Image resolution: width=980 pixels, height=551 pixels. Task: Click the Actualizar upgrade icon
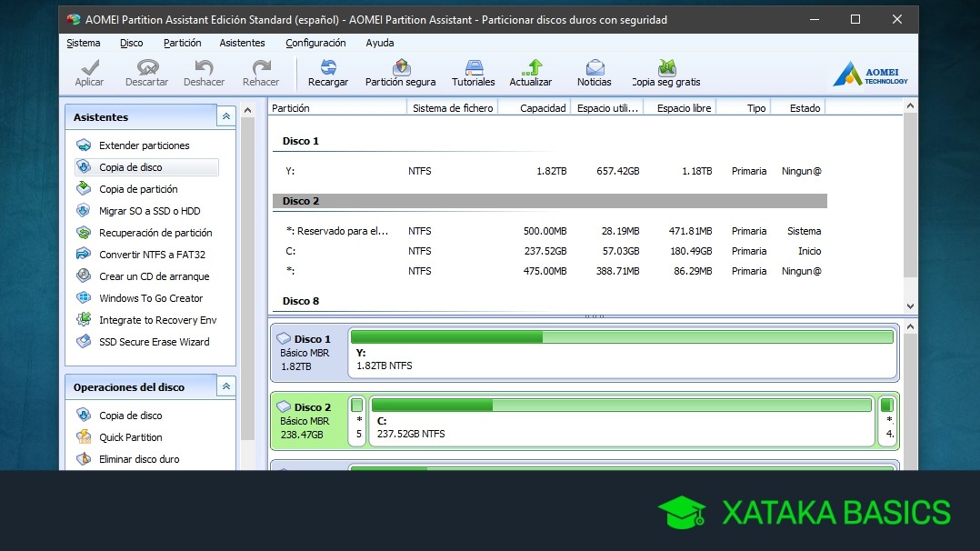click(531, 73)
